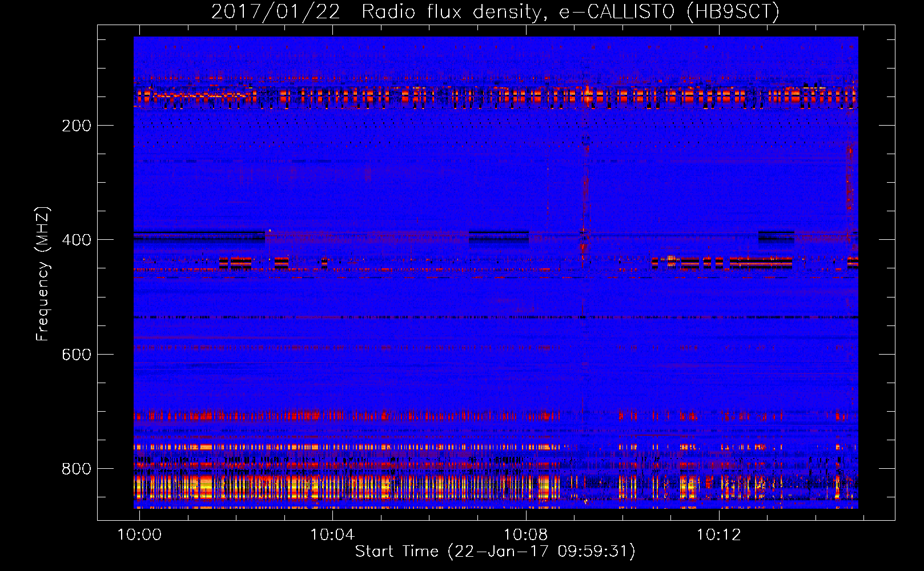Screen dimensions: 924x571
Task: Click the '600' frequency tick label
Action: click(x=77, y=355)
